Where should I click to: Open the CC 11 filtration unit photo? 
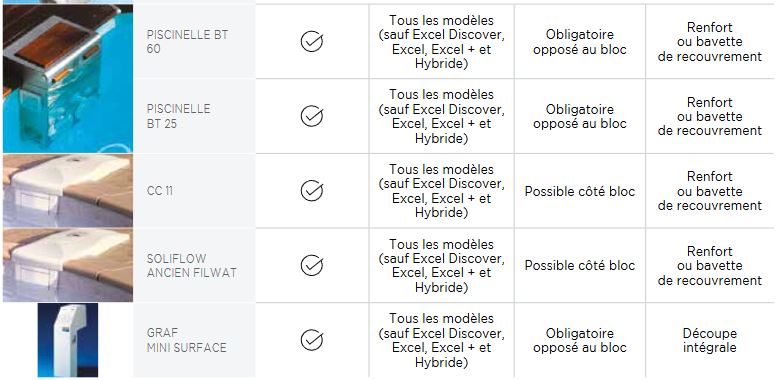(68, 190)
